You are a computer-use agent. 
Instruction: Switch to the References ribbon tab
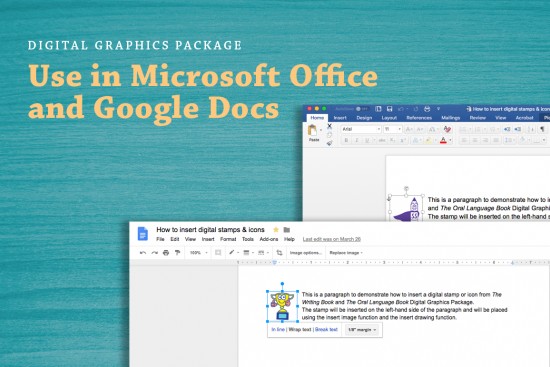(419, 118)
